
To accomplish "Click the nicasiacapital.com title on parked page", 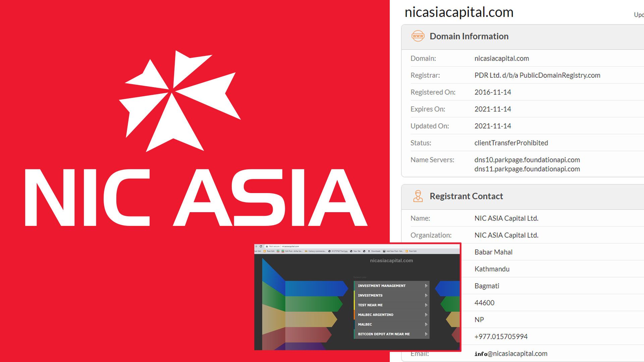I will coord(391,260).
